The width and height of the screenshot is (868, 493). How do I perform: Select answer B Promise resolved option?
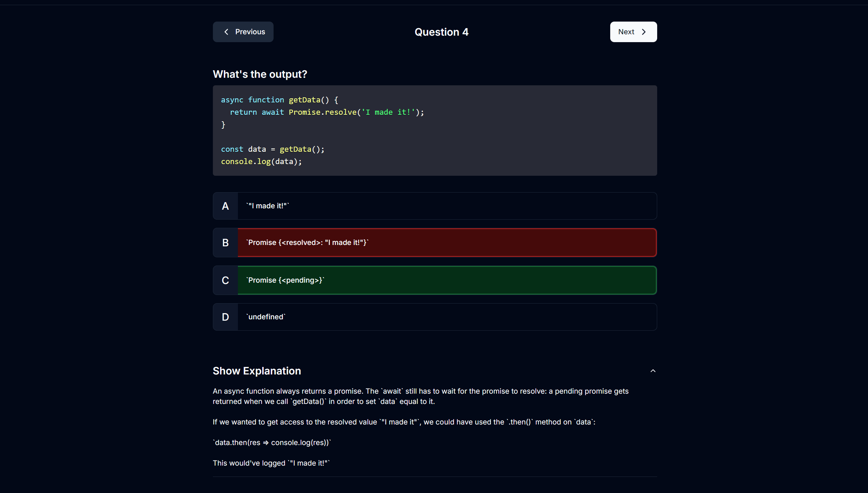coord(435,243)
